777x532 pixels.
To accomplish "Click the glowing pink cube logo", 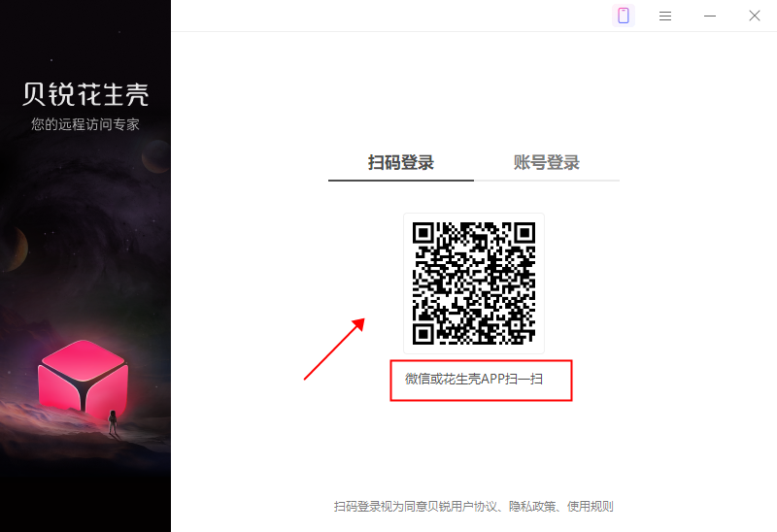I will (x=84, y=379).
